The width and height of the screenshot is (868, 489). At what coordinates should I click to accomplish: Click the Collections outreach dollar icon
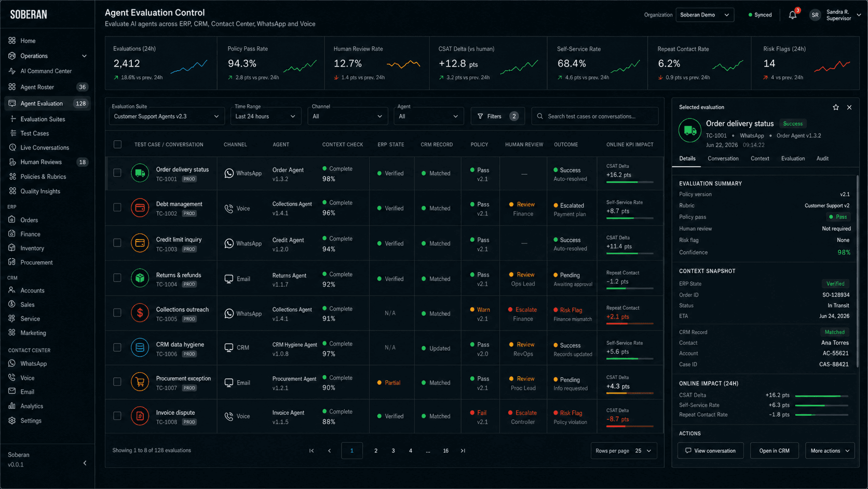pyautogui.click(x=140, y=313)
